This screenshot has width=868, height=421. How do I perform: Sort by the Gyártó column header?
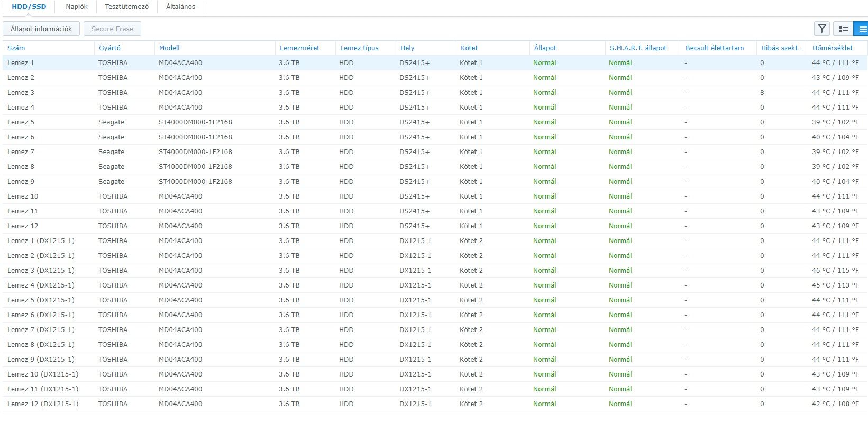click(x=124, y=48)
